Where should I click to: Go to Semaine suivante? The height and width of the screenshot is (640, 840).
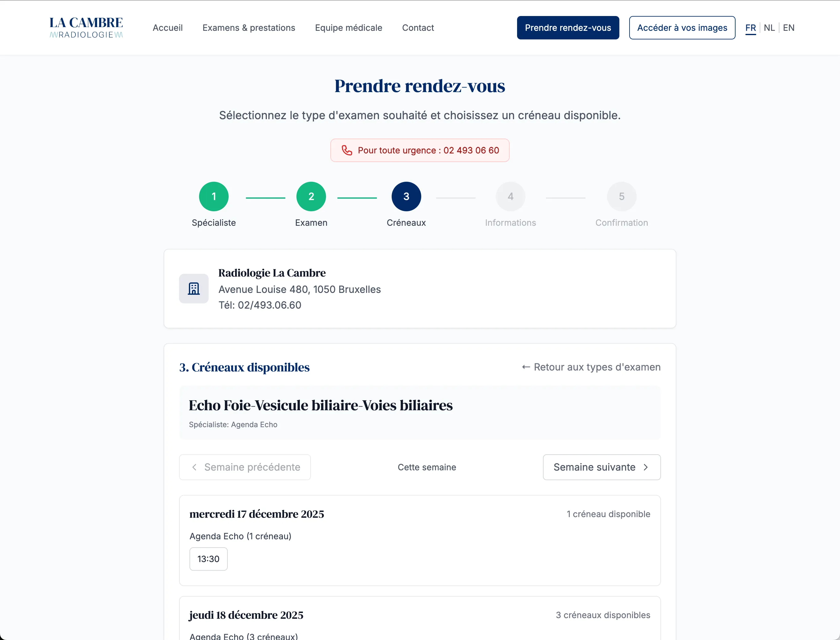601,467
